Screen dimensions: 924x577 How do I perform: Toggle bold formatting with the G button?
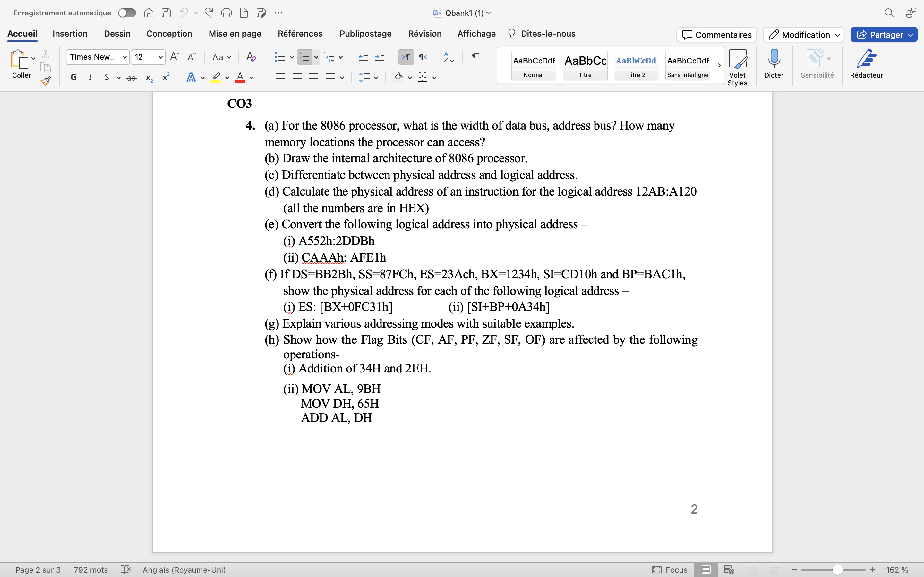point(73,77)
